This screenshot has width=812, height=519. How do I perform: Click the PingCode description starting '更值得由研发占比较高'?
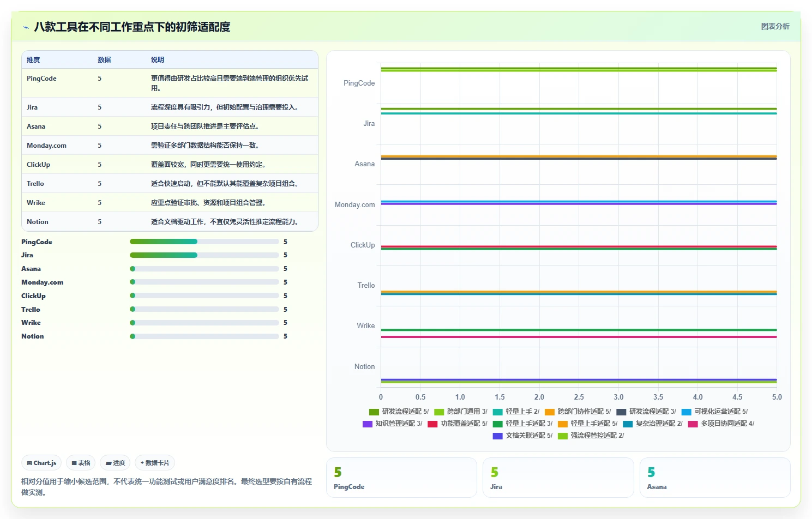pos(230,83)
